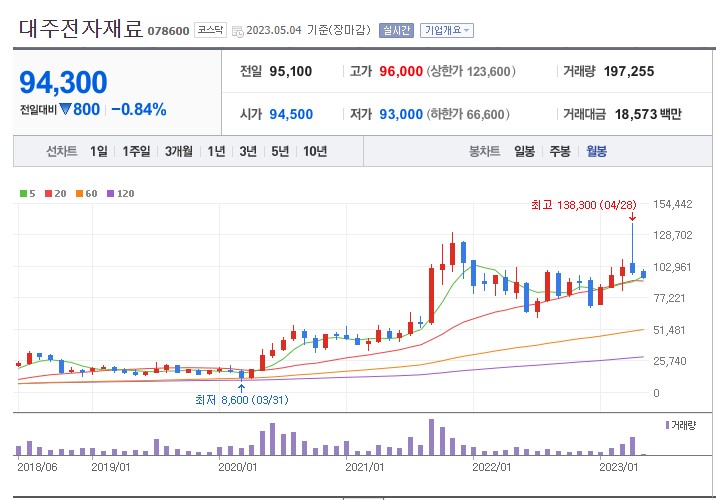
Task: Click the 25,740 price axis label
Action: point(669,361)
